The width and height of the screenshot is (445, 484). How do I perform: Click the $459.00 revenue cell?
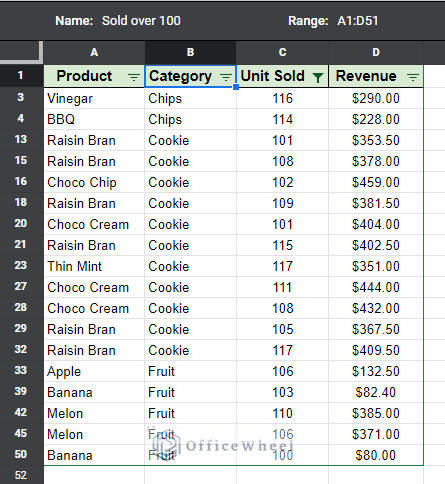click(376, 182)
